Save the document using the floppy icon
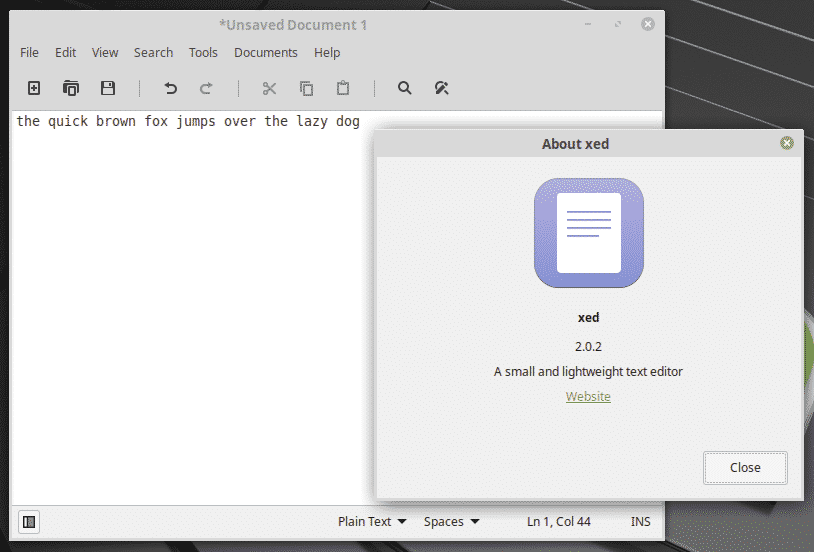814x552 pixels. 108,88
